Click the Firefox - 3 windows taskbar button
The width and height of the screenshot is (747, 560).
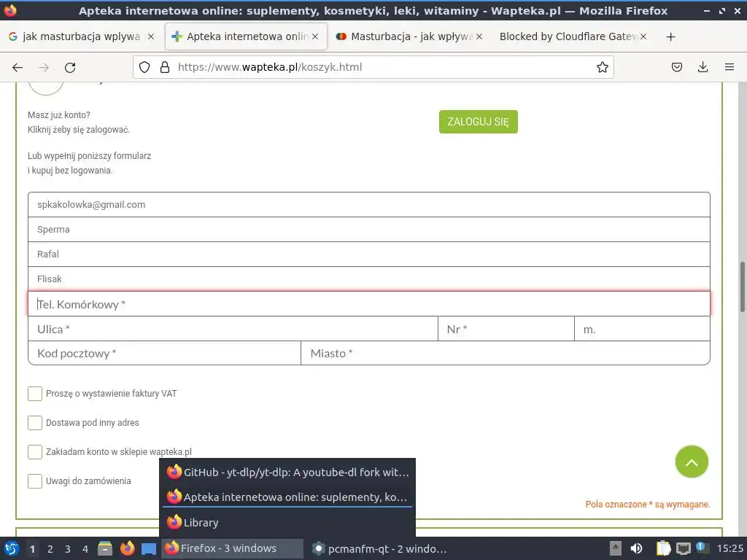[233, 548]
